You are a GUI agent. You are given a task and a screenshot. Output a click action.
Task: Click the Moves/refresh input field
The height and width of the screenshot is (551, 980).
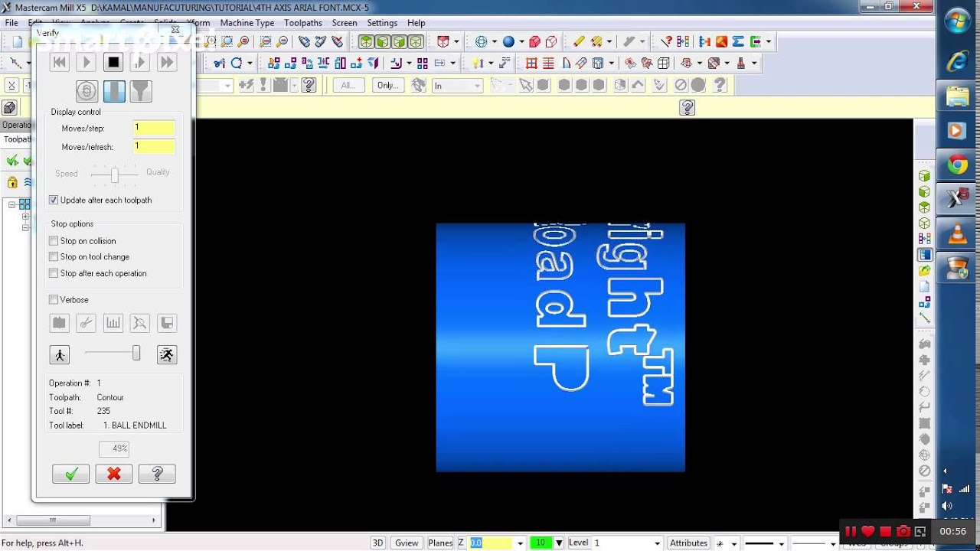point(154,146)
